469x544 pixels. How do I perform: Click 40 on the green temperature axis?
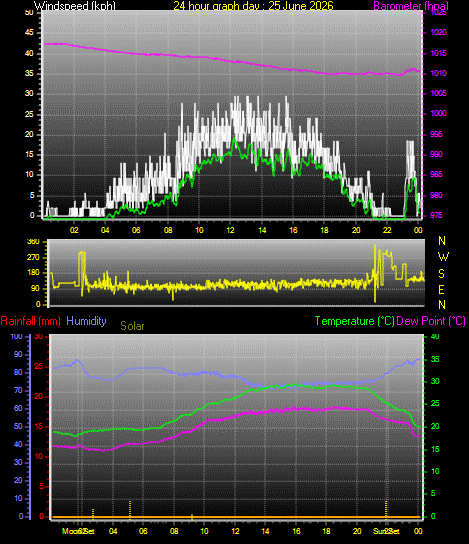pyautogui.click(x=435, y=336)
